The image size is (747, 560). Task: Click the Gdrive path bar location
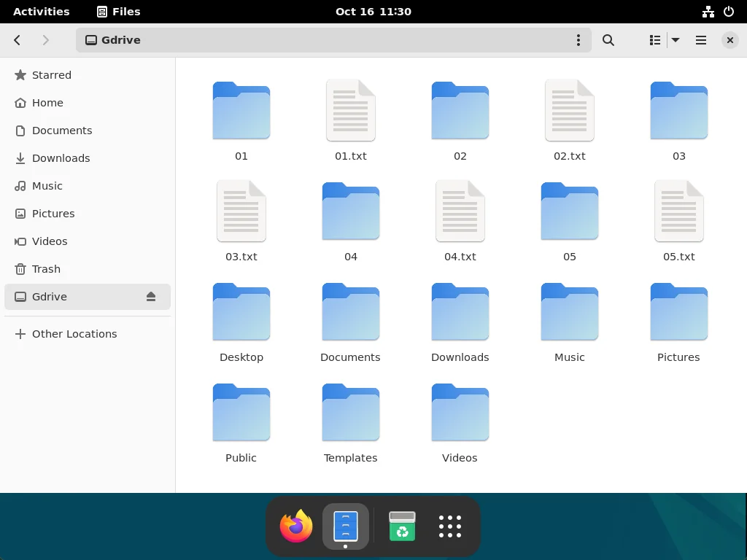(113, 40)
